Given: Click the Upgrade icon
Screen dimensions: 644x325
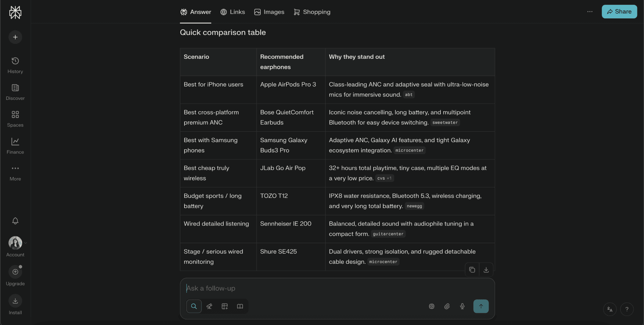Looking at the screenshot, I should point(15,272).
